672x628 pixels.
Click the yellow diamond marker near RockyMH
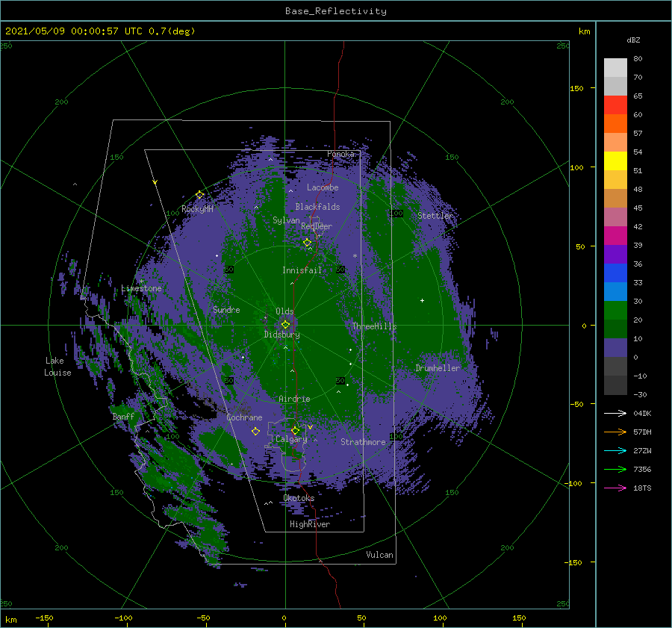(x=199, y=195)
